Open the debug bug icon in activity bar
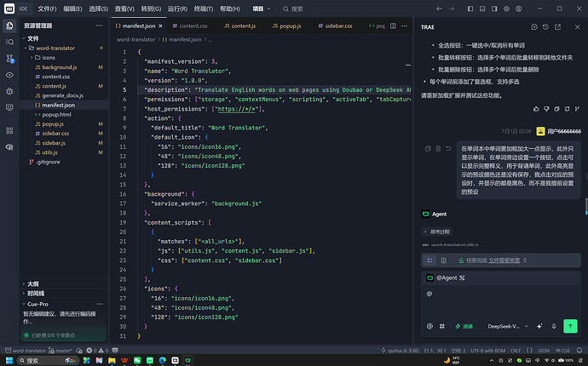588x366 pixels. pyautogui.click(x=9, y=91)
